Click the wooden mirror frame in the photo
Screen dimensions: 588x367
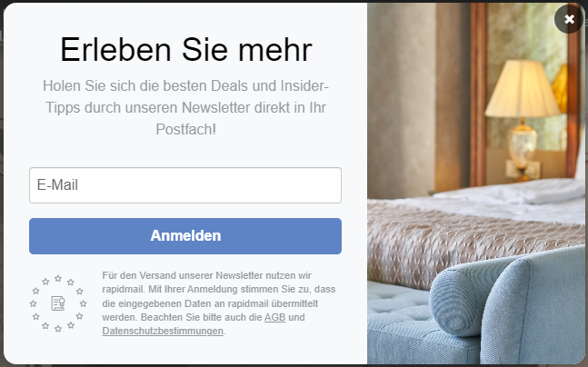tap(478, 94)
